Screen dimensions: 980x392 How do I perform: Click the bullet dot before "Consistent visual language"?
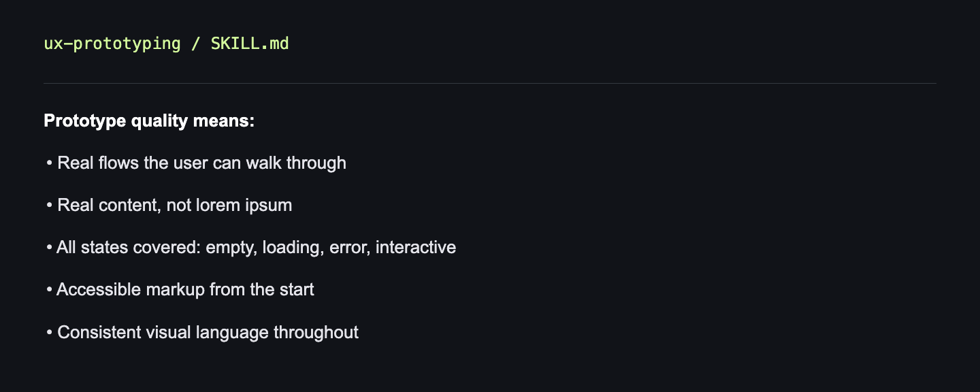[x=50, y=333]
